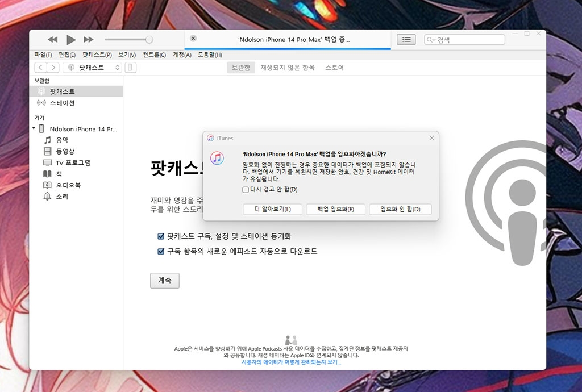Switch to the 스토어 tab
The image size is (582, 392).
334,68
